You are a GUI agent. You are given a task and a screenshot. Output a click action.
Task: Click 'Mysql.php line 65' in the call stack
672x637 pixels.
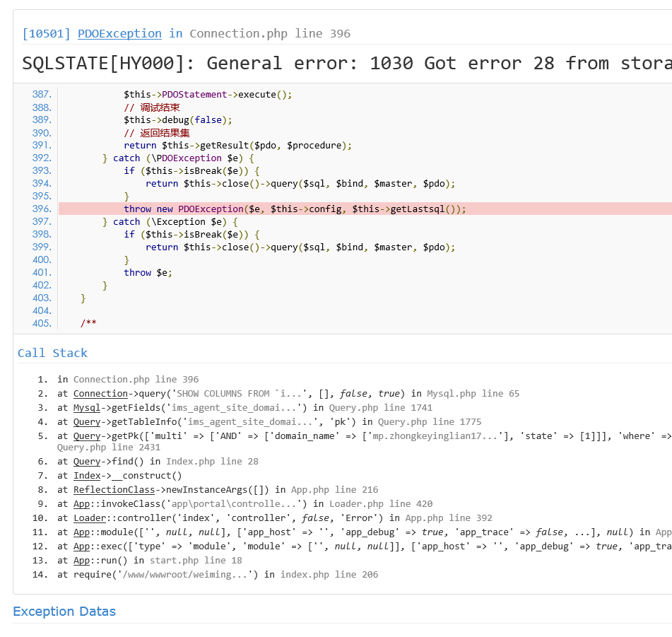pos(473,394)
